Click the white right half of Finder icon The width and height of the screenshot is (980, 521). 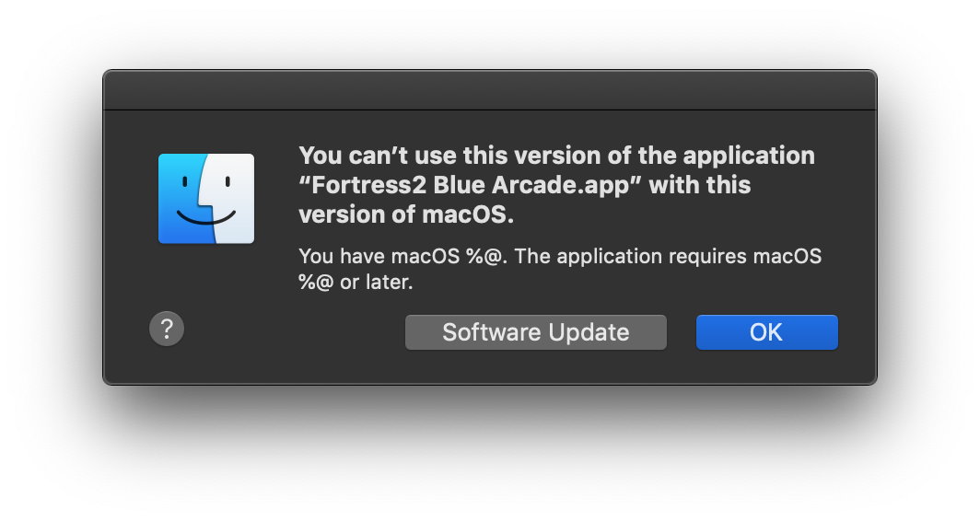pos(231,199)
